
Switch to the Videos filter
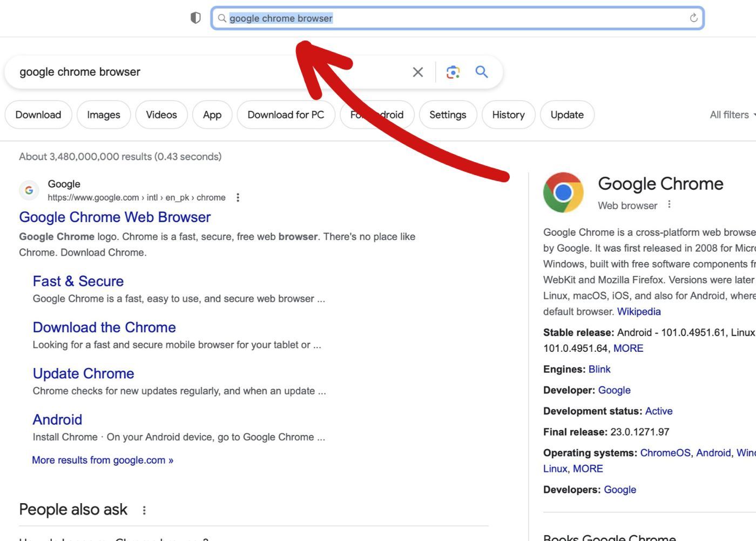[x=161, y=115]
